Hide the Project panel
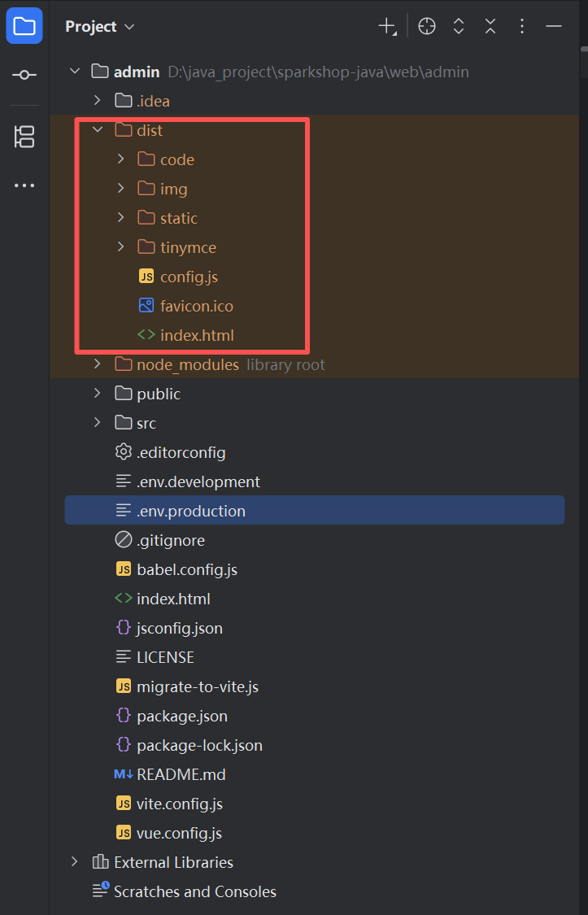588x915 pixels. coord(554,26)
